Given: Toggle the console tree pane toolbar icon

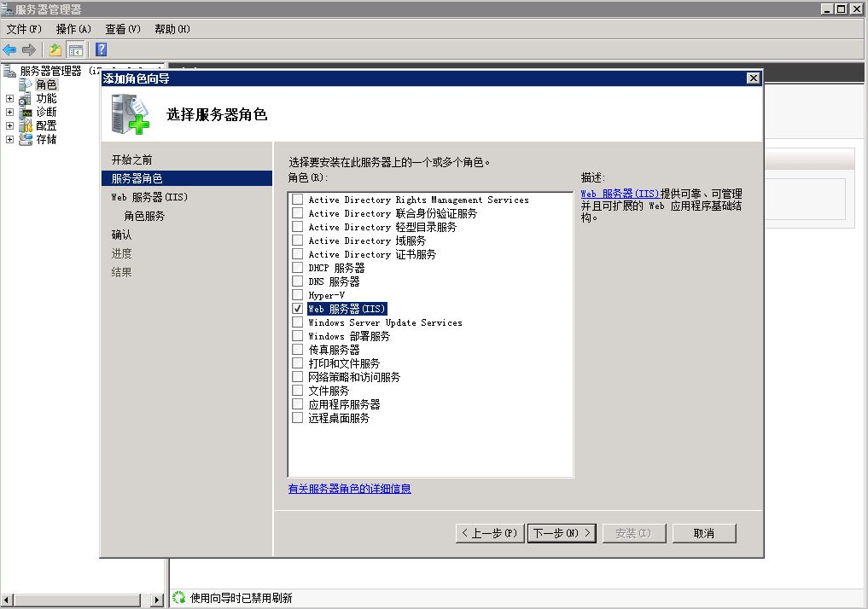Looking at the screenshot, I should click(x=75, y=49).
